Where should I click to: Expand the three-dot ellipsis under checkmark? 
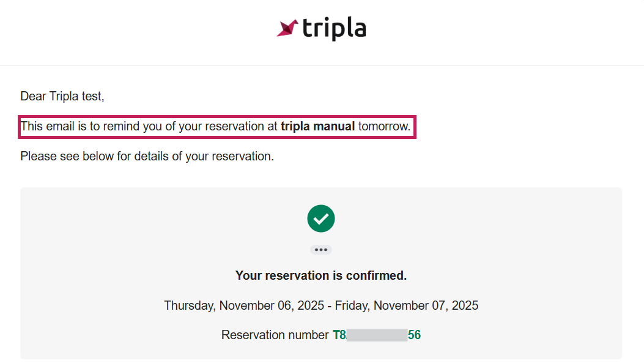click(321, 250)
